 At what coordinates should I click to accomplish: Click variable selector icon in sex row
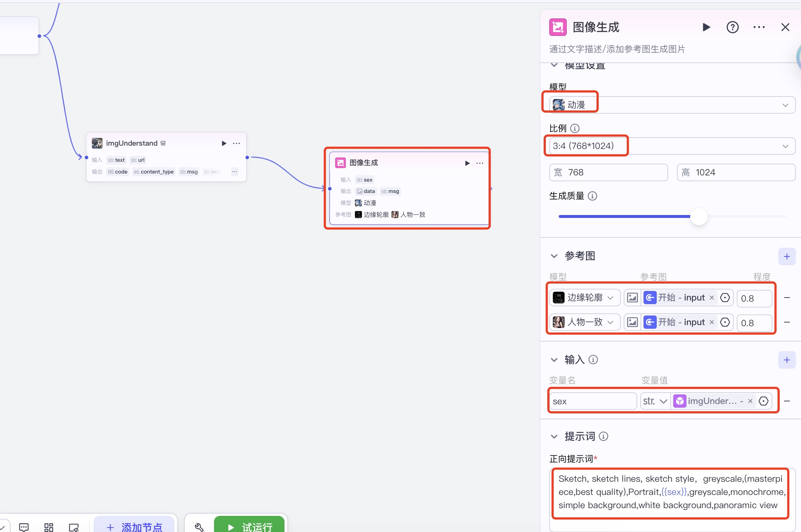coord(764,401)
